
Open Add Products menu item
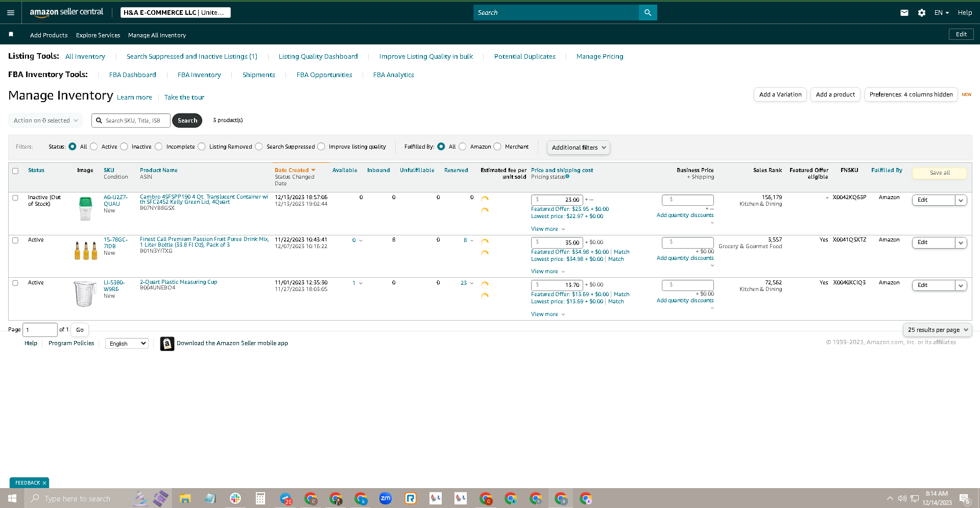[49, 35]
